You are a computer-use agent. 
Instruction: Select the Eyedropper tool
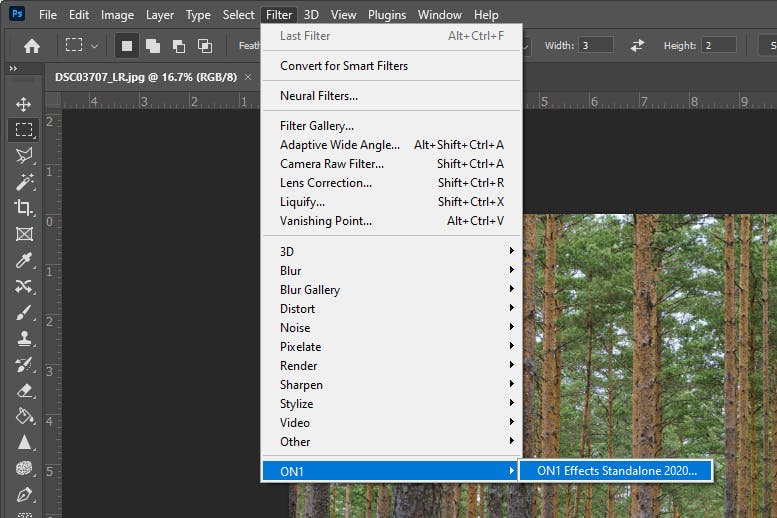pos(23,260)
